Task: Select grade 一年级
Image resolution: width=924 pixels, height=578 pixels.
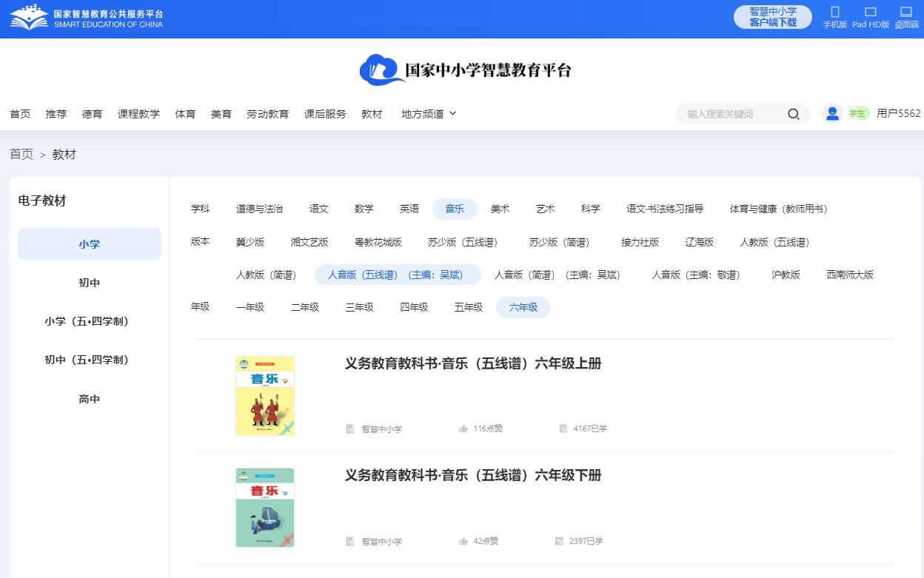Action: tap(250, 307)
